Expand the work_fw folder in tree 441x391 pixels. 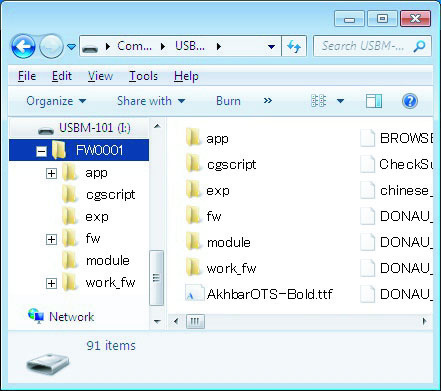[51, 283]
